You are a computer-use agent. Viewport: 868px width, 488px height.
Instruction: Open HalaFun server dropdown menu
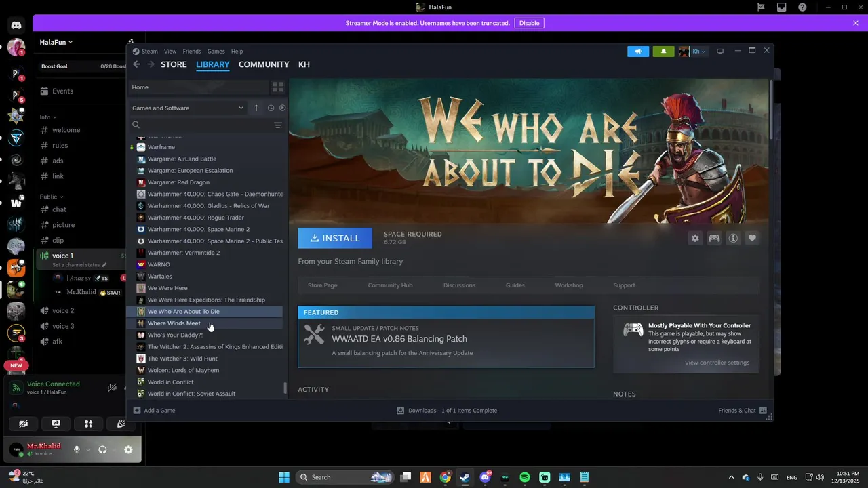[x=56, y=42]
